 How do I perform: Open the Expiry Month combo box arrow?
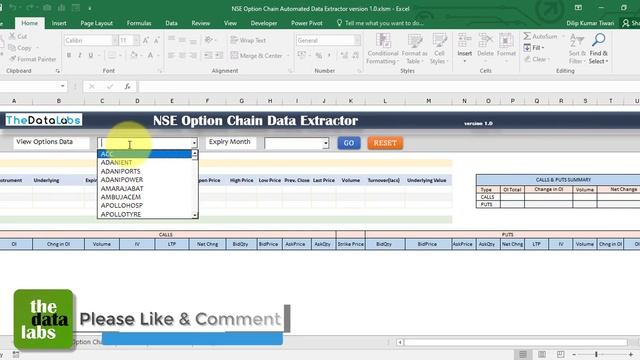(325, 143)
